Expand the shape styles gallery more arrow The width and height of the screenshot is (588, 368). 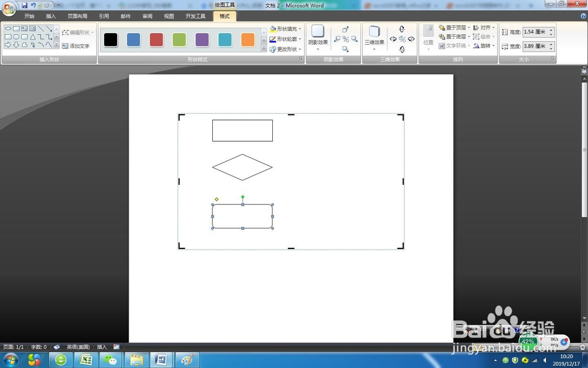point(263,49)
